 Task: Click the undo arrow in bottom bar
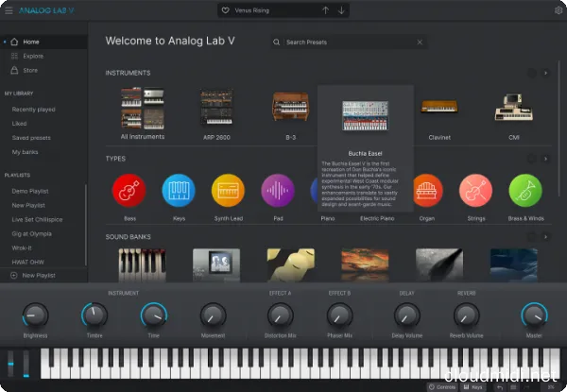500,387
